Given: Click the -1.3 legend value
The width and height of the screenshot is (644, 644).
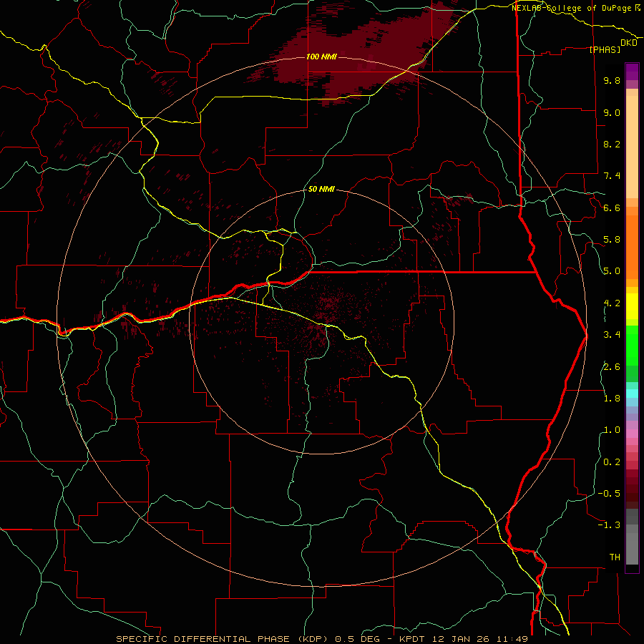Looking at the screenshot, I should [x=609, y=525].
